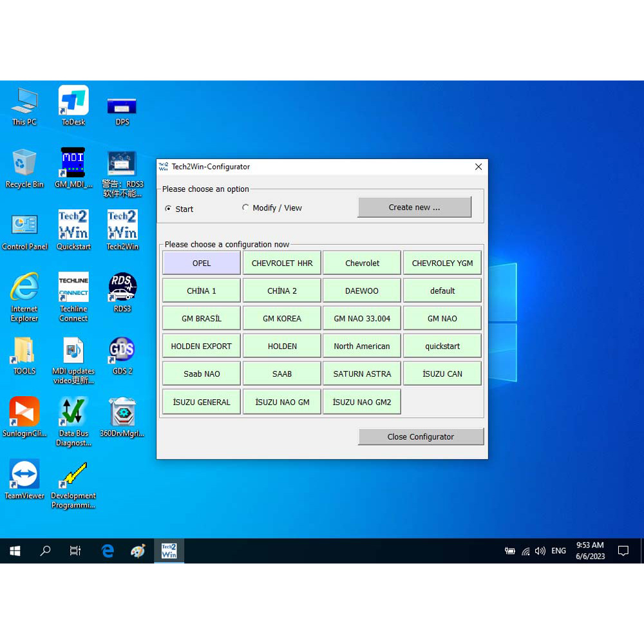Choose the İSUZU GENERAL configuration
The image size is (644, 644).
pos(201,402)
